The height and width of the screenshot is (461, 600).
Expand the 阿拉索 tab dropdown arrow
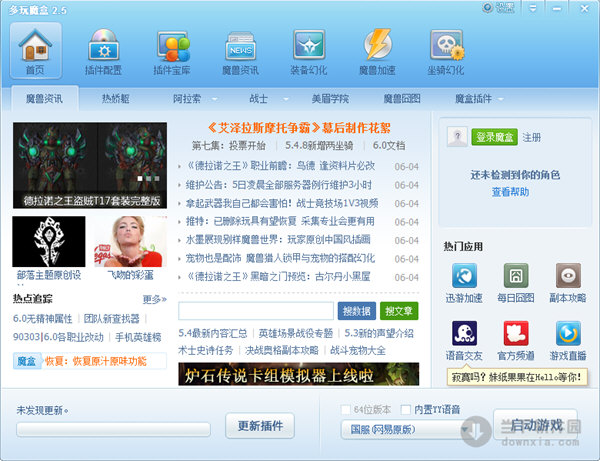(214, 99)
